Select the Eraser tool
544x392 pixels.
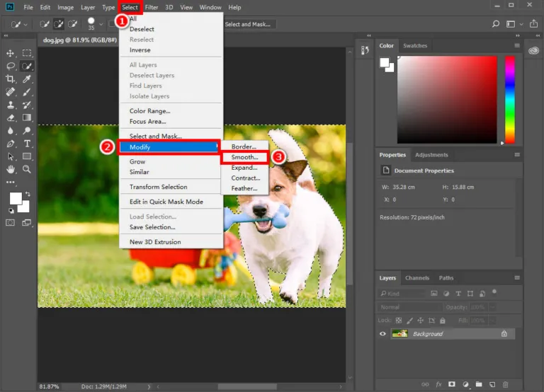coord(11,117)
